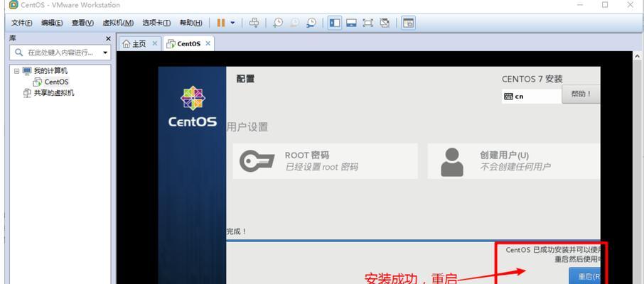Toggle the thumbnail bar view icon
Screen dimensions: 644x284
(351, 23)
